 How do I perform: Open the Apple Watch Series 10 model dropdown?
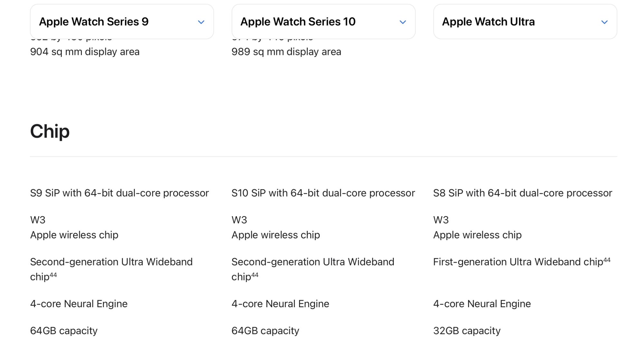point(323,22)
